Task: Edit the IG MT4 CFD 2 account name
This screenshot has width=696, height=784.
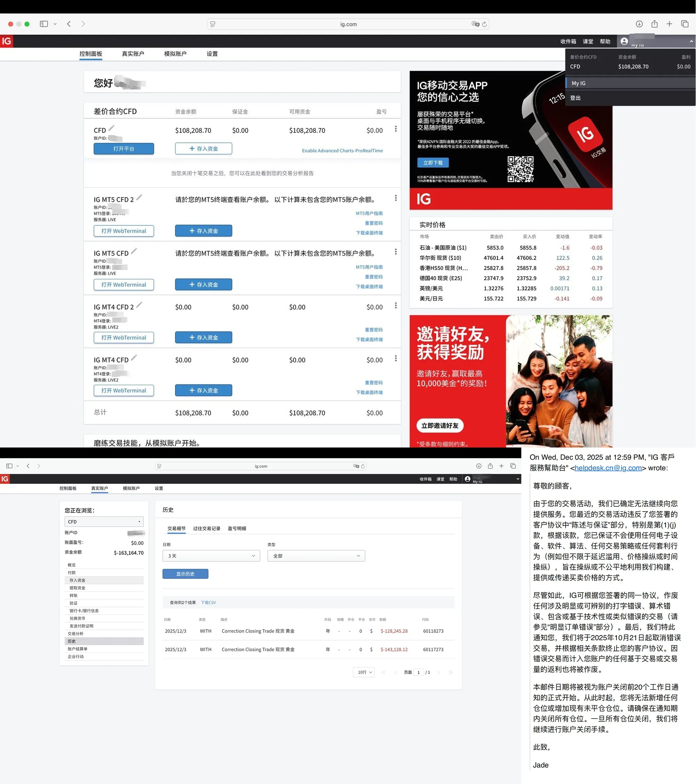Action: pos(139,304)
